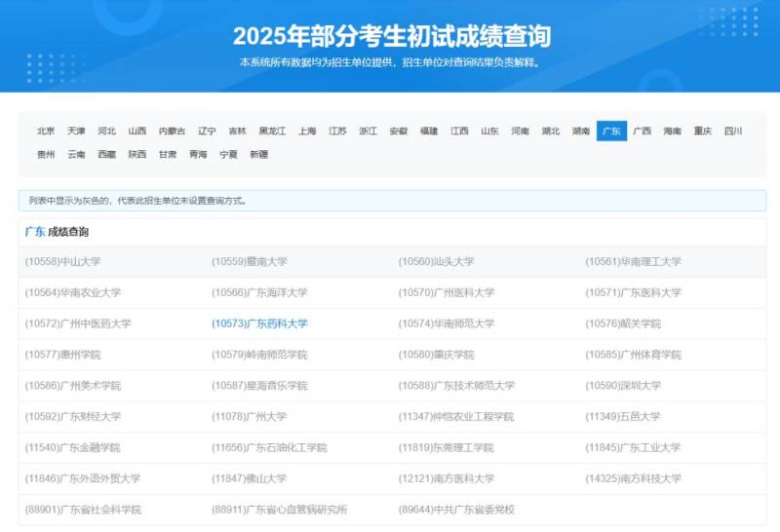Click the (14325)南方科技大学 entry
The image size is (780, 532).
tap(633, 478)
